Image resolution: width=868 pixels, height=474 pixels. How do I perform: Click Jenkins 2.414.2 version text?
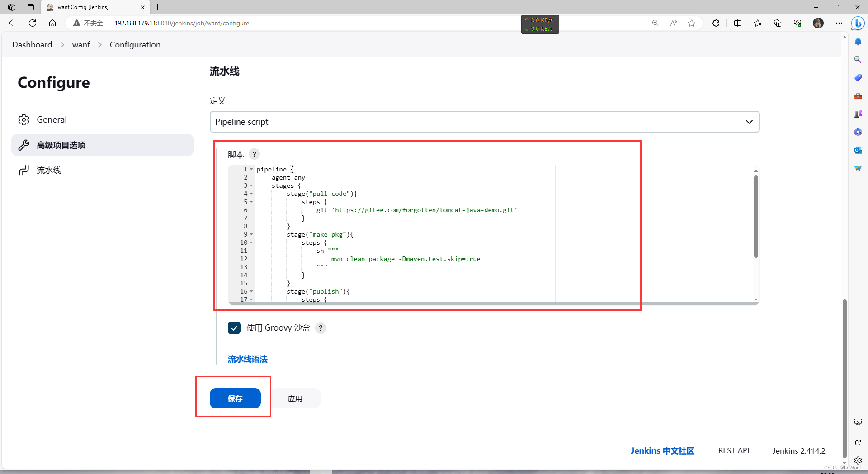[799, 451]
